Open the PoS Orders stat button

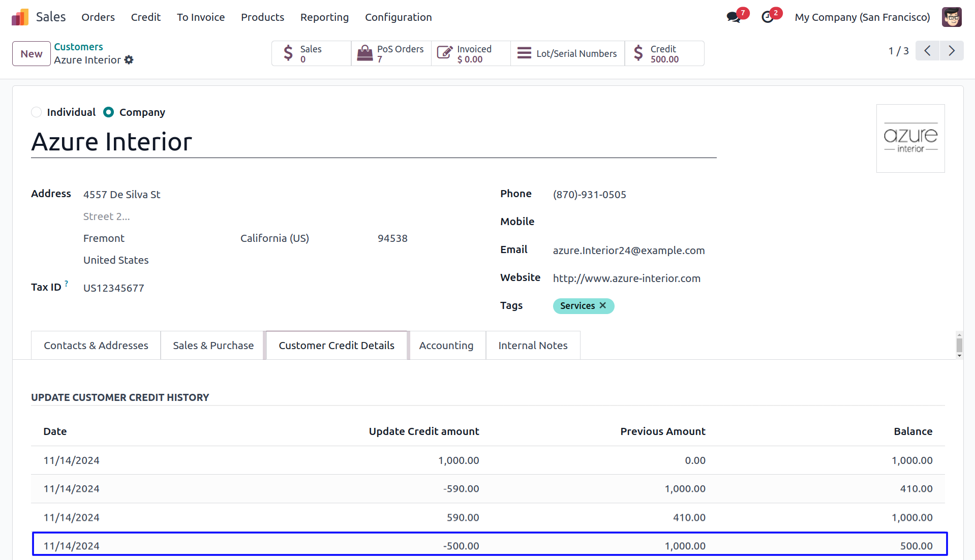pyautogui.click(x=391, y=53)
